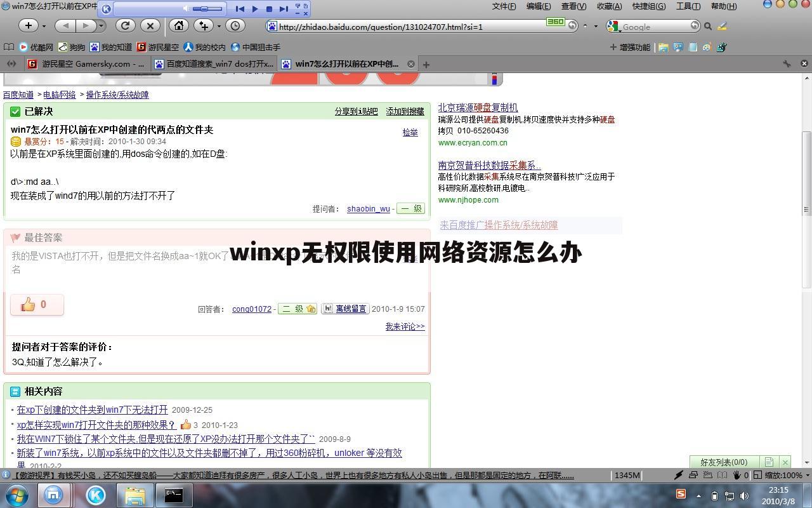Open the 工具(T) menu

pos(687,6)
